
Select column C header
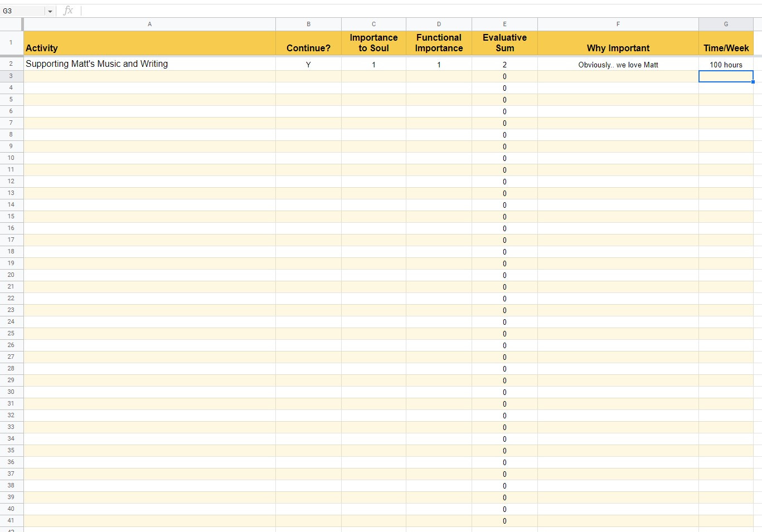point(373,24)
